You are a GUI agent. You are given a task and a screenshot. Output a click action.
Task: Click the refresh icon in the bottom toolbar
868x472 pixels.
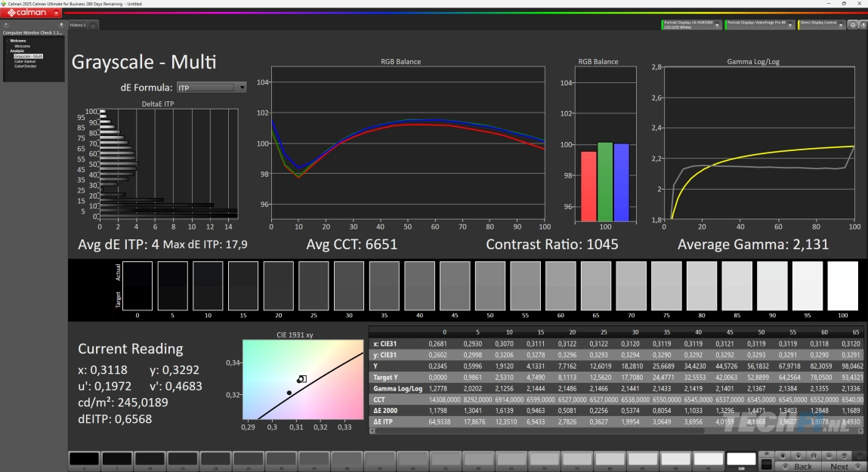point(844,455)
